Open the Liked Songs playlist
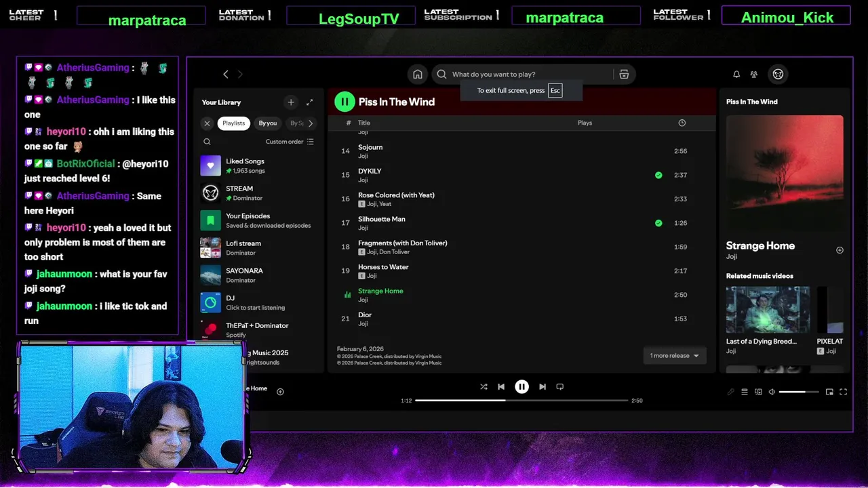Screen dimensions: 868x488 click(x=258, y=165)
